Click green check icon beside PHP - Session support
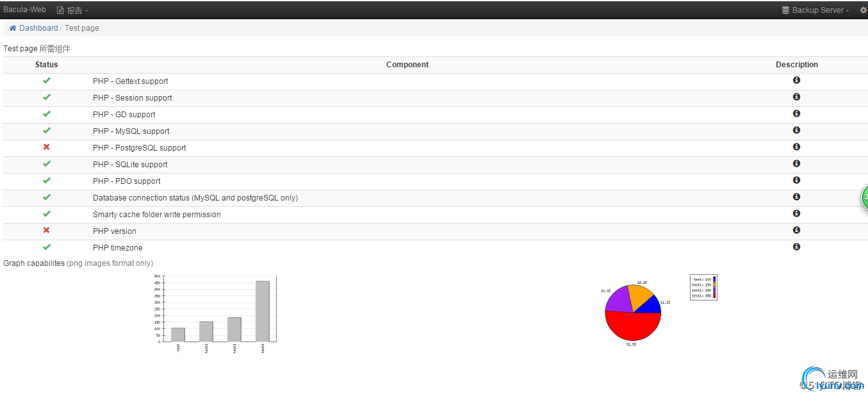Viewport: 868px width, 396px height. click(x=46, y=97)
